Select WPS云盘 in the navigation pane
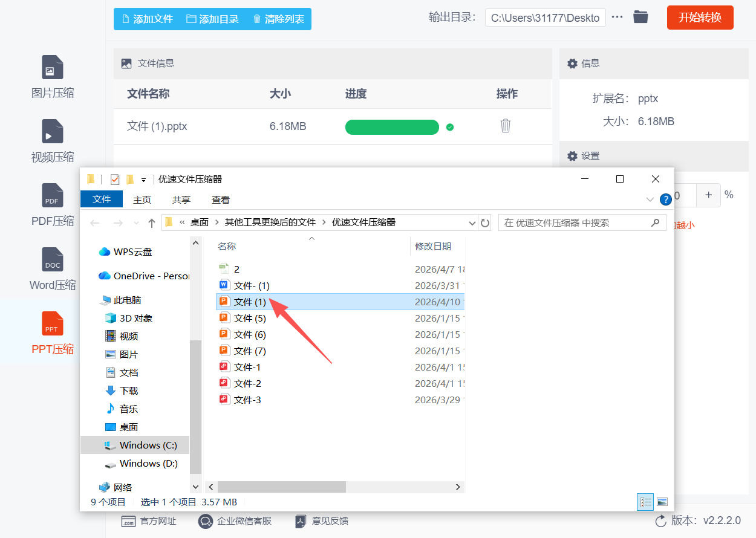This screenshot has width=756, height=538. coord(126,251)
